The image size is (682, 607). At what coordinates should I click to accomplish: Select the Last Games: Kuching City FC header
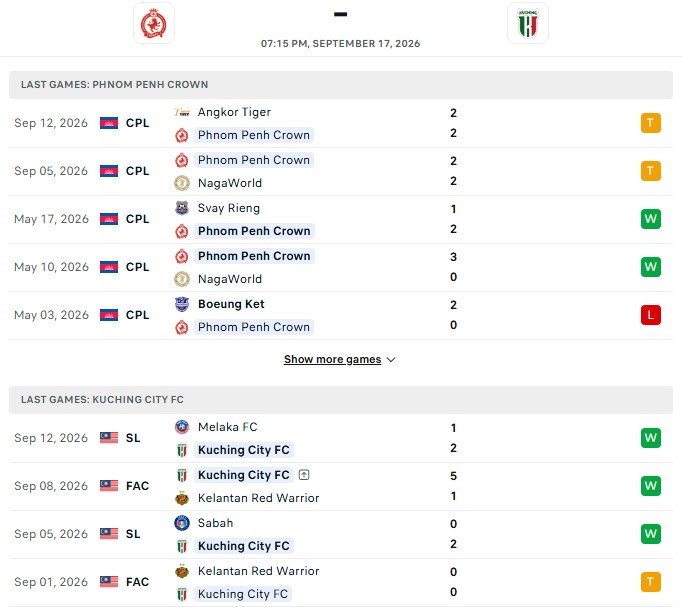(x=341, y=400)
